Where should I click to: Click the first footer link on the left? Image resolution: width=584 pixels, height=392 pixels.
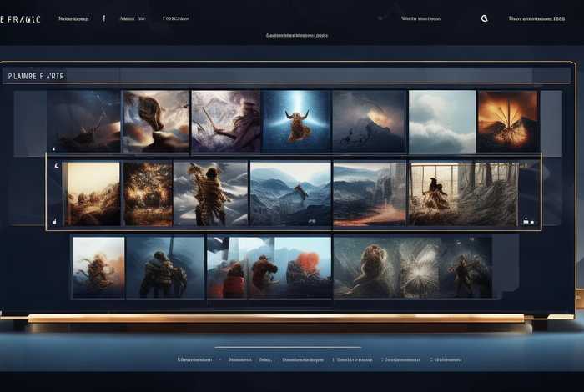pos(193,359)
